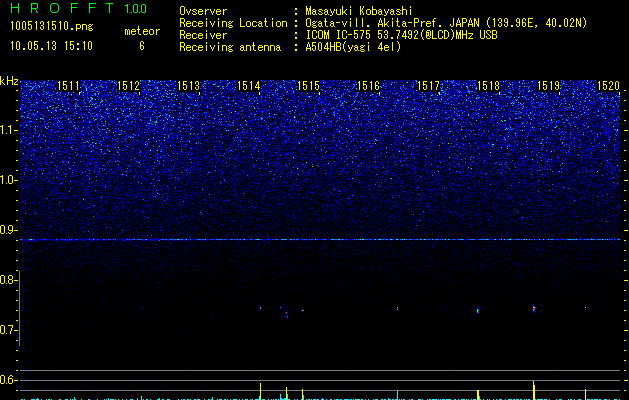The height and width of the screenshot is (400, 629).
Task: Click the 1518 time marker
Action: [489, 85]
